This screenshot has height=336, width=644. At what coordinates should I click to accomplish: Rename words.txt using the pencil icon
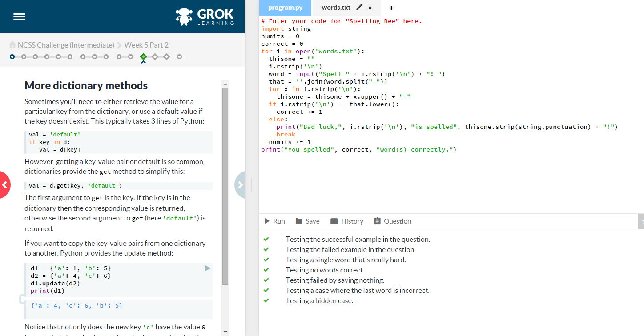click(x=359, y=8)
